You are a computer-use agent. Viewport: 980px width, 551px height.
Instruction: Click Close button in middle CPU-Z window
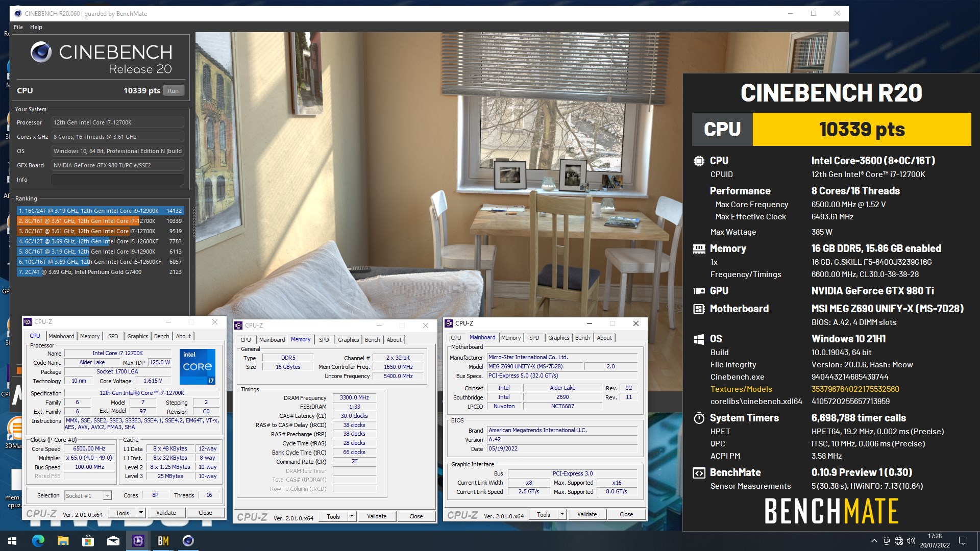click(416, 516)
